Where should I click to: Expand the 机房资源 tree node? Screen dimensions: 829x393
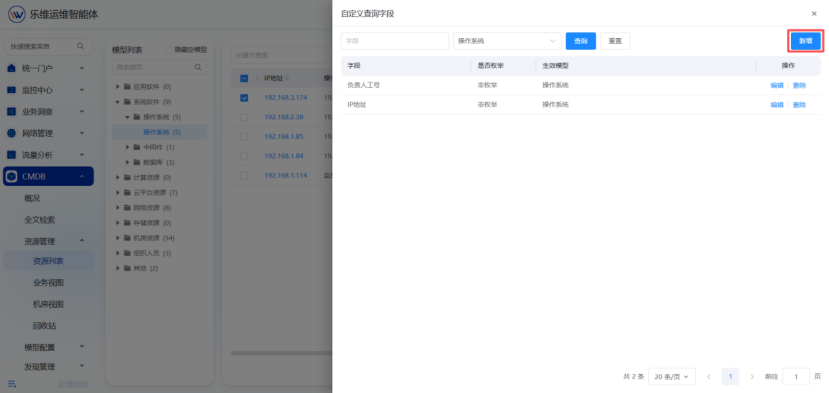119,238
